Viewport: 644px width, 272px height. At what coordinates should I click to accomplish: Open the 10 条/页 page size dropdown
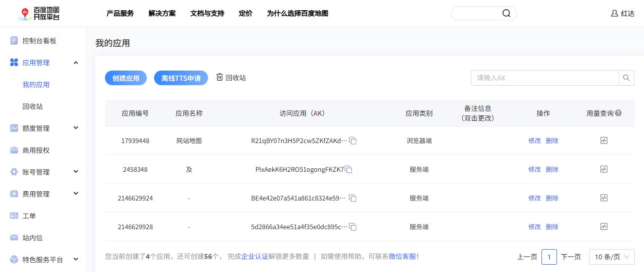[x=611, y=256]
